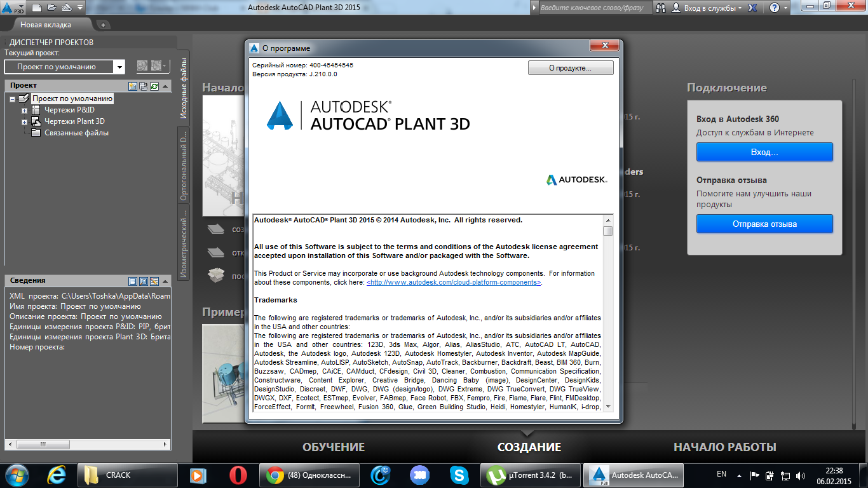The width and height of the screenshot is (868, 488).
Task: Click the Сведения panel horizontal scrollbar thumb
Action: pyautogui.click(x=44, y=444)
